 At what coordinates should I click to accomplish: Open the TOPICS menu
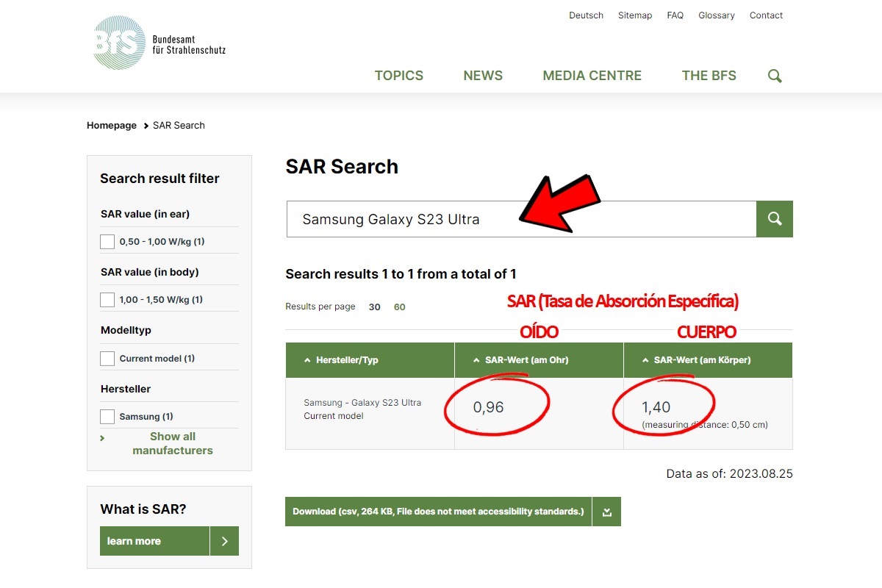click(x=399, y=76)
